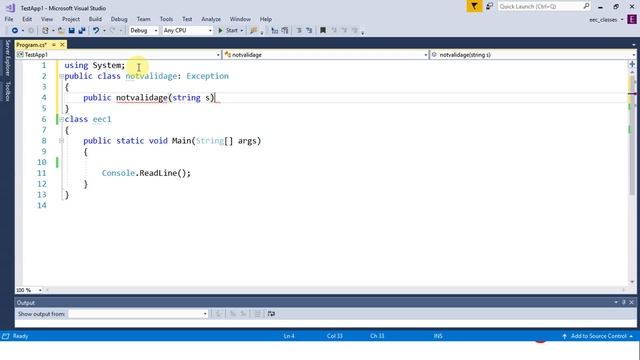Collapse the Main method outline region

click(x=61, y=141)
